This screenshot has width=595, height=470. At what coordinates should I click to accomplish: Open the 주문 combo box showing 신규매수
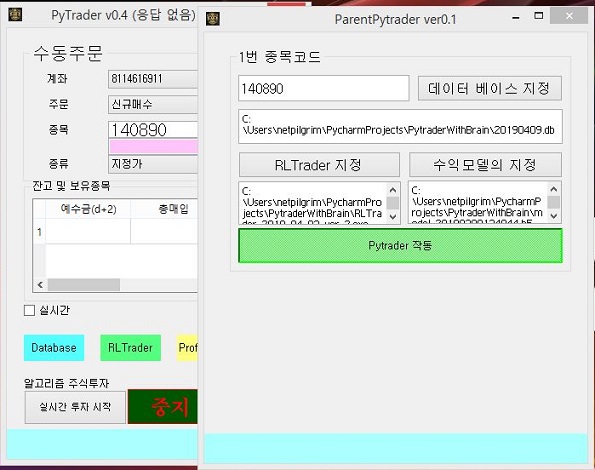153,104
